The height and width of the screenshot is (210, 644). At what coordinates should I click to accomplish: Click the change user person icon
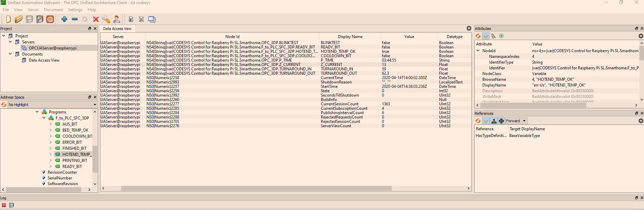(x=117, y=19)
